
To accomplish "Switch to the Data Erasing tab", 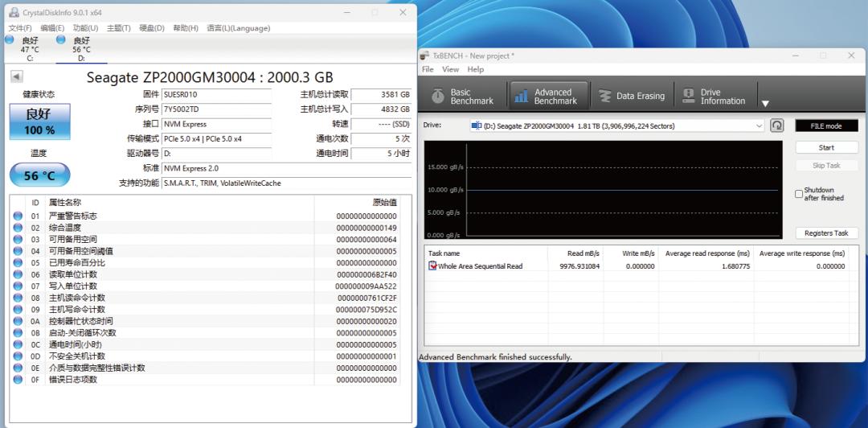I will 632,97.
